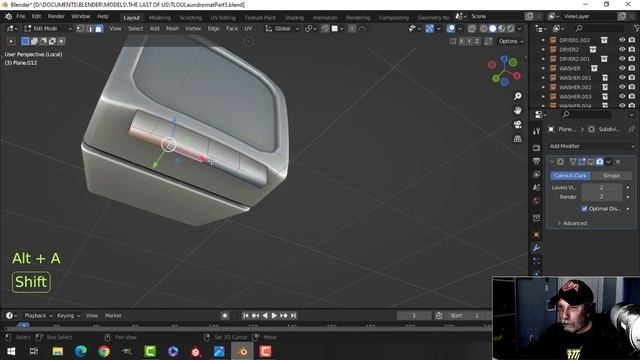The width and height of the screenshot is (640, 360).
Task: Click the navigation gizmo in viewport
Action: click(x=504, y=71)
